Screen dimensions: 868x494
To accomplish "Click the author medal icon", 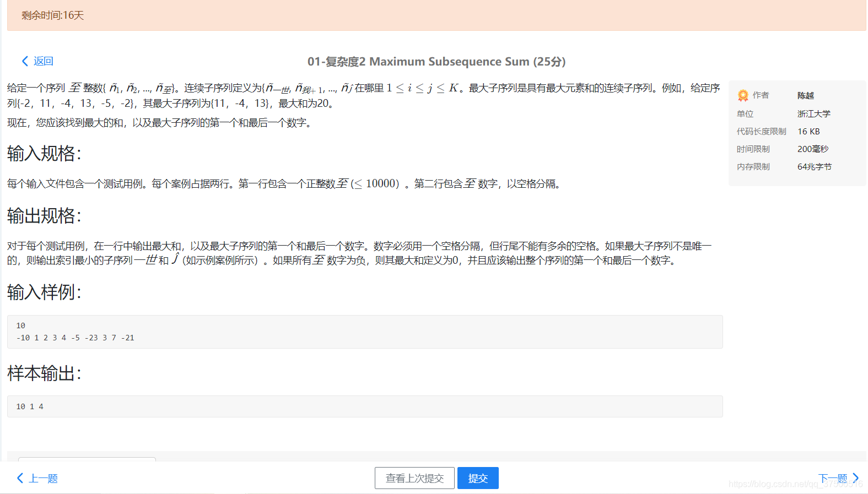I will point(743,96).
